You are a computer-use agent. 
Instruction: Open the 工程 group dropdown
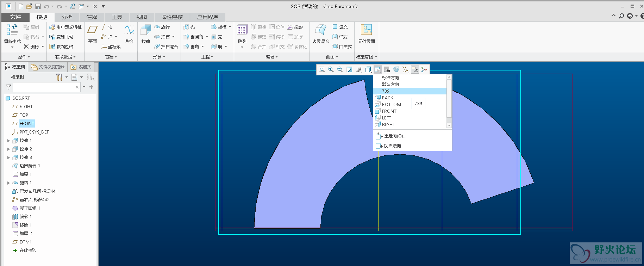(x=207, y=57)
